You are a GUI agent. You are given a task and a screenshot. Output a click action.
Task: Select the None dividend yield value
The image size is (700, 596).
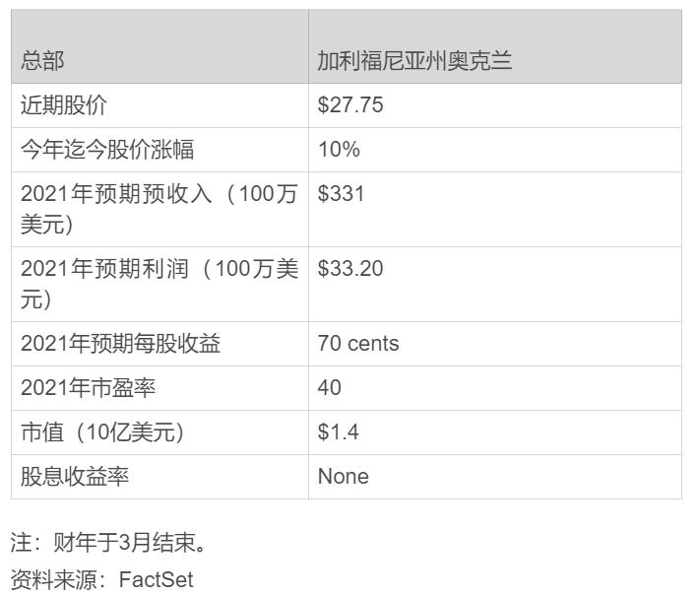[x=343, y=477]
